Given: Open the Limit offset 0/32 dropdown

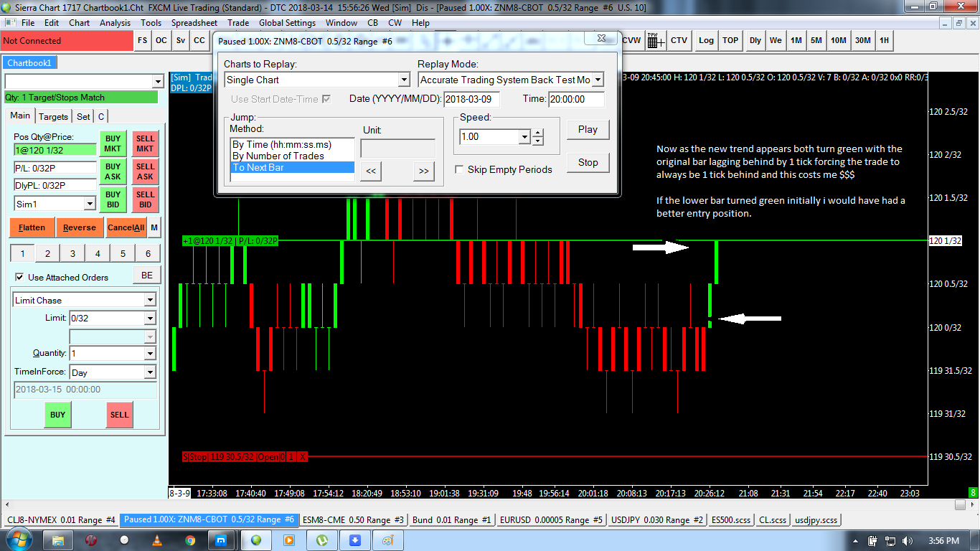Looking at the screenshot, I should (x=150, y=318).
